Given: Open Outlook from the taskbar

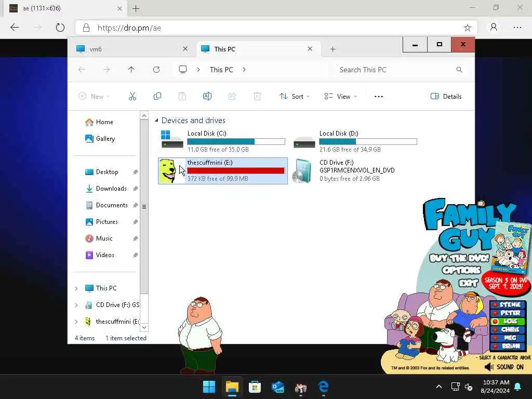Looking at the screenshot, I should pyautogui.click(x=278, y=387).
